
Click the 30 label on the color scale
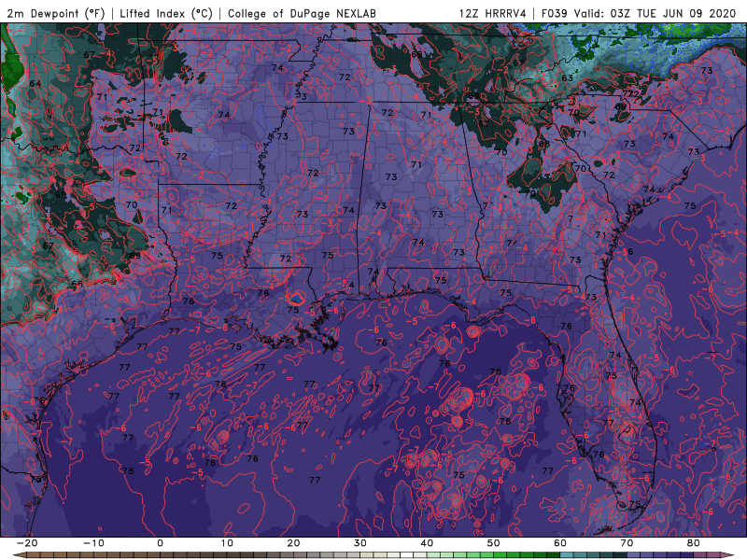pyautogui.click(x=360, y=543)
